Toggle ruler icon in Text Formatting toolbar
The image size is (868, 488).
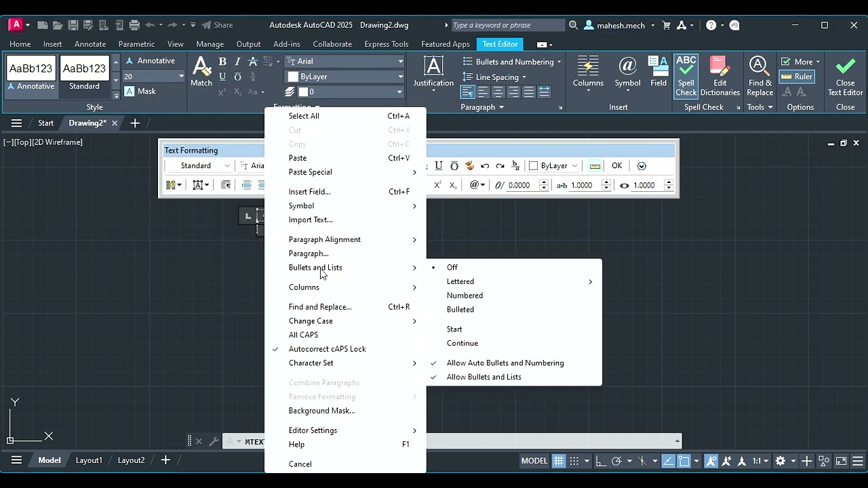pyautogui.click(x=595, y=166)
